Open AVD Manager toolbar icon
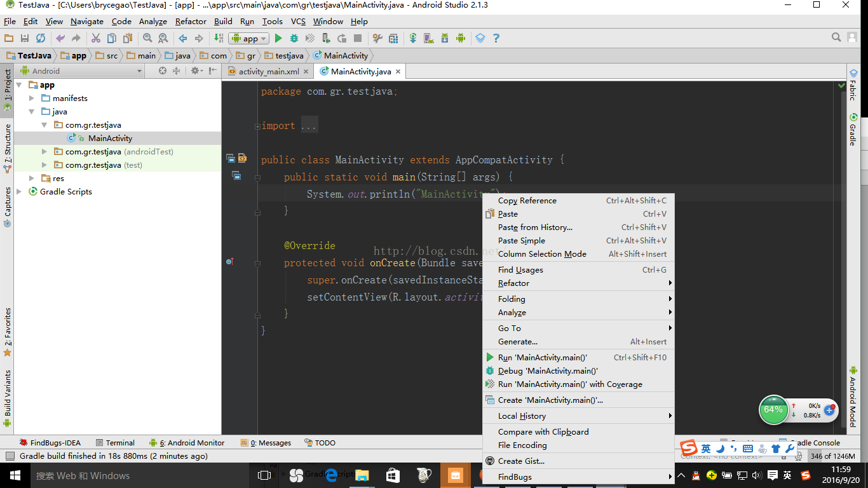 (429, 38)
